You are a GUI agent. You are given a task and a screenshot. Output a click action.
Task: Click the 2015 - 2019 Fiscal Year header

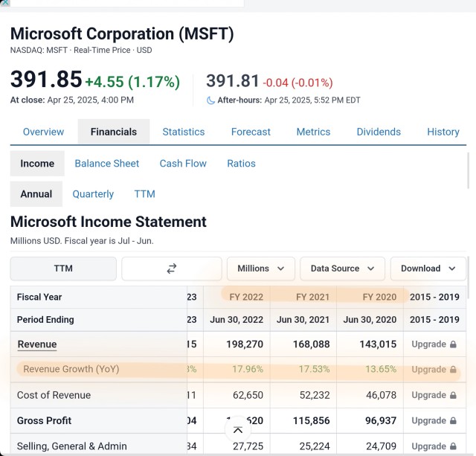coord(434,297)
